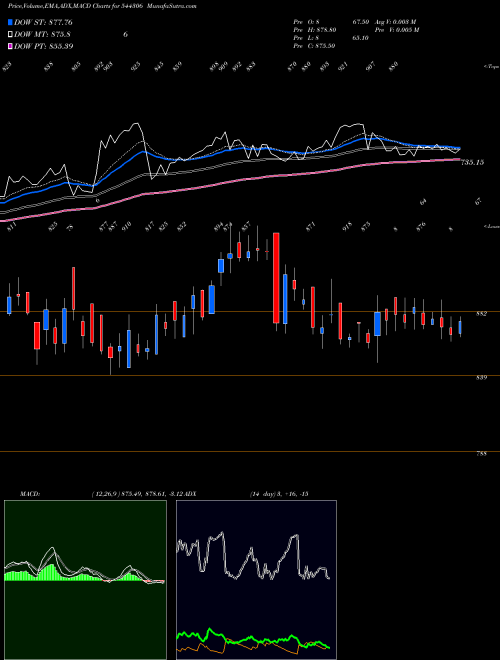This screenshot has width=500, height=660.
Task: Select the DOW MT value label
Action: (42, 35)
